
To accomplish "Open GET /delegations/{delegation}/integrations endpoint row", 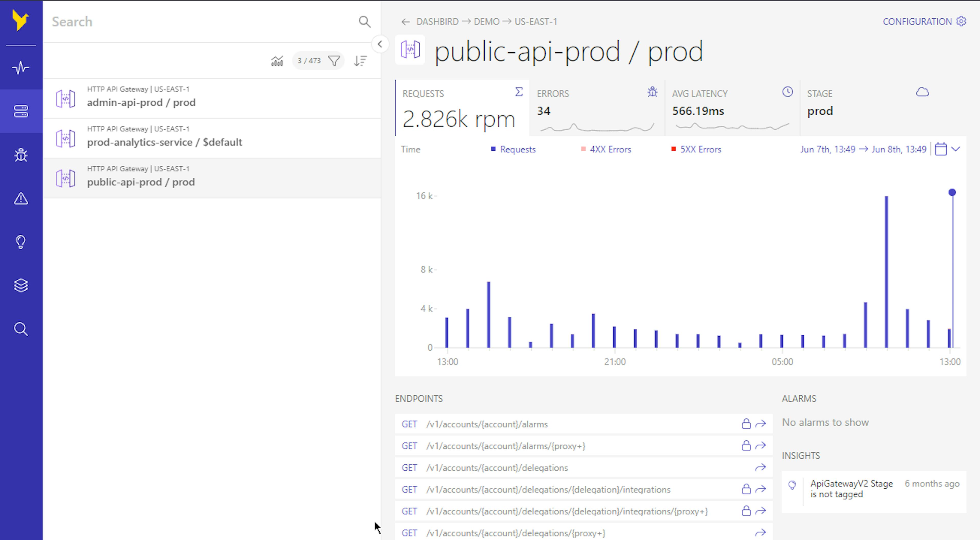I will [584, 489].
